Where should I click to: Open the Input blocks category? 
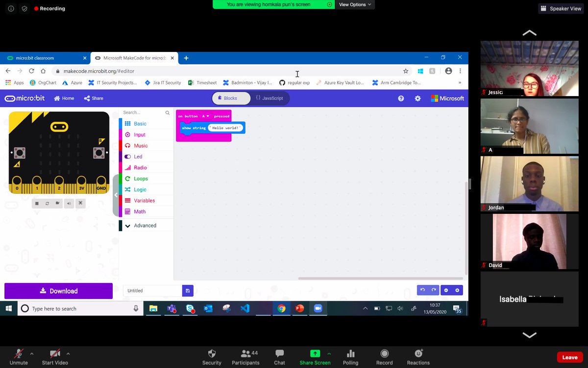click(146, 134)
